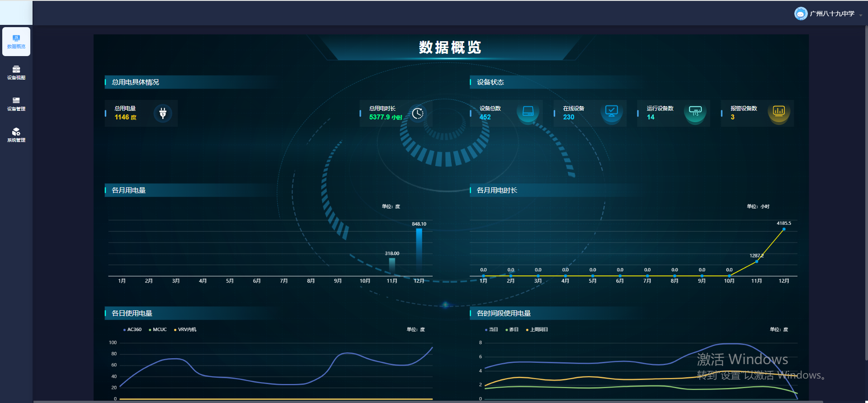Click the monitor checkmark icon for 在线设备
The width and height of the screenshot is (868, 403).
[611, 111]
